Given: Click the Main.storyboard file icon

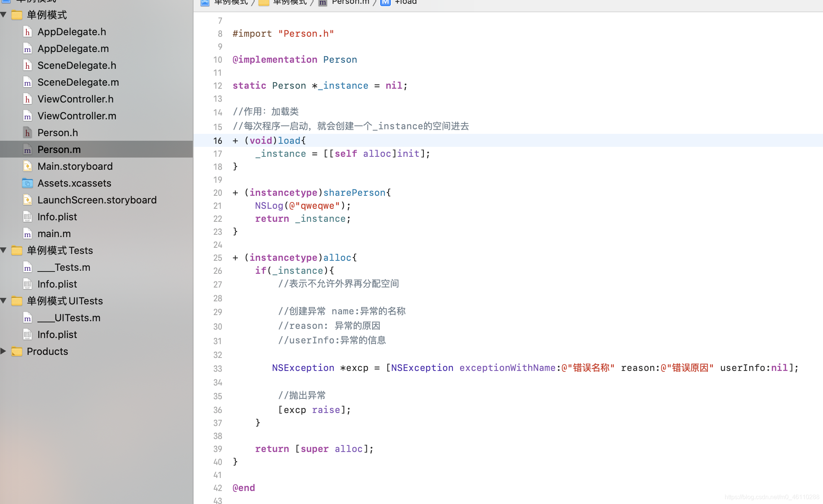Looking at the screenshot, I should point(27,165).
